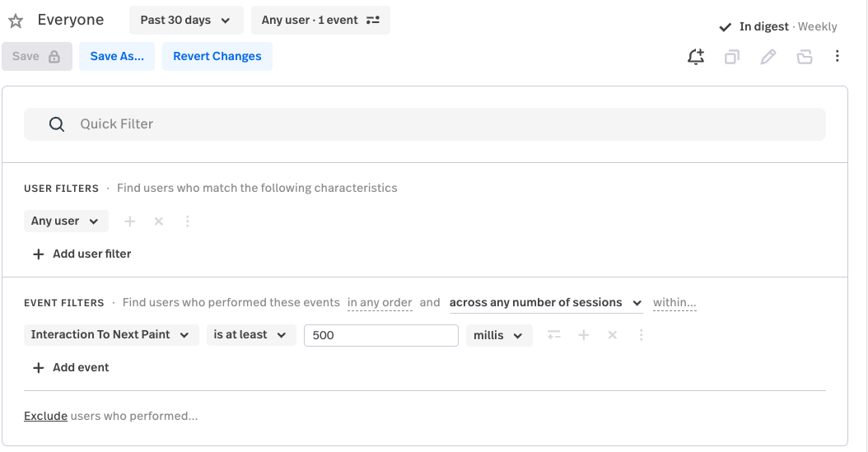This screenshot has height=452, width=868.
Task: Open the millis unit dropdown
Action: tap(498, 335)
